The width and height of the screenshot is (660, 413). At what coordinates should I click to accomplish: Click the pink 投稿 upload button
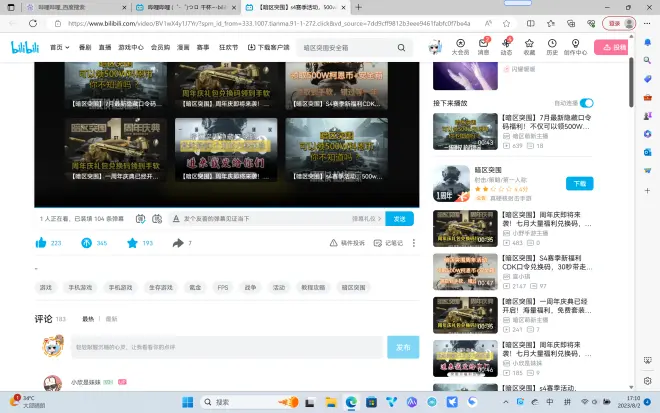pyautogui.click(x=611, y=48)
